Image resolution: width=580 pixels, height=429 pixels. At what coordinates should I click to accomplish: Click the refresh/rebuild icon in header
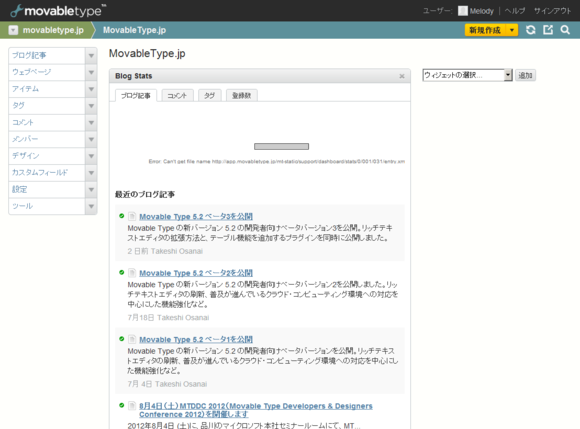click(530, 30)
